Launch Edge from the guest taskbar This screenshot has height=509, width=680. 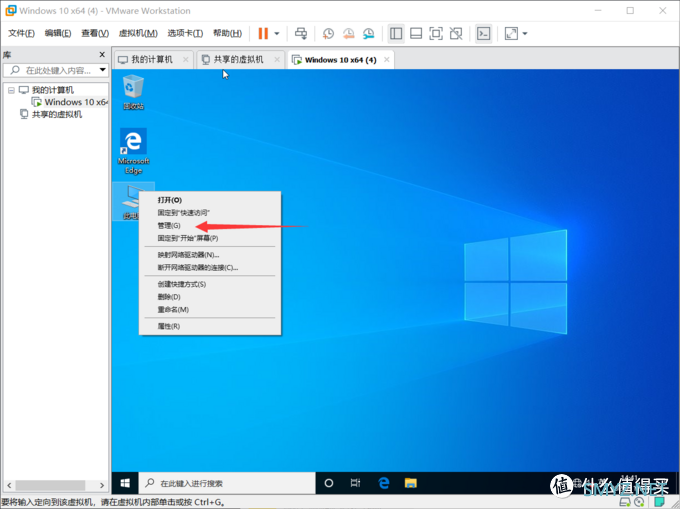pos(384,483)
